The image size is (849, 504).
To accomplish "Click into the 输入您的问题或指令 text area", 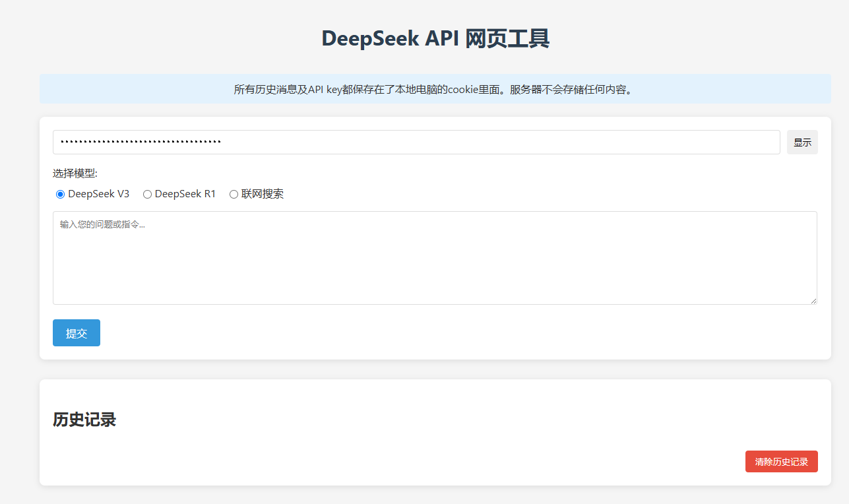I will [x=435, y=258].
